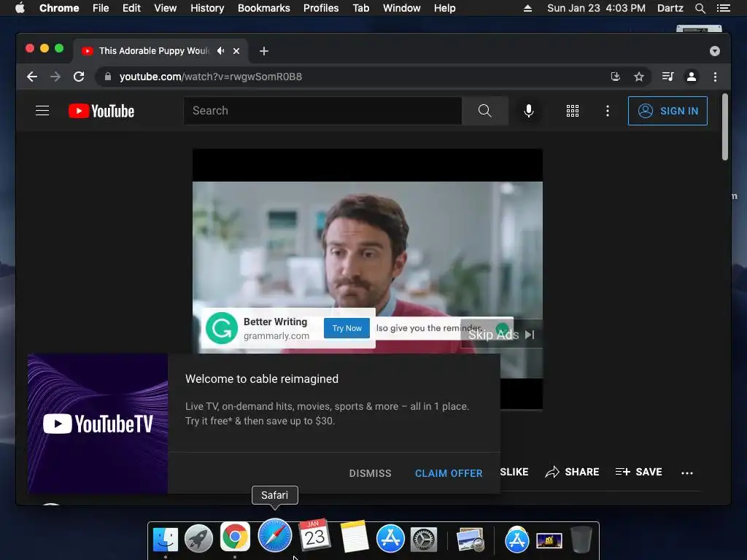The width and height of the screenshot is (747, 560).
Task: Open a new tab with the plus button
Action: (x=264, y=51)
